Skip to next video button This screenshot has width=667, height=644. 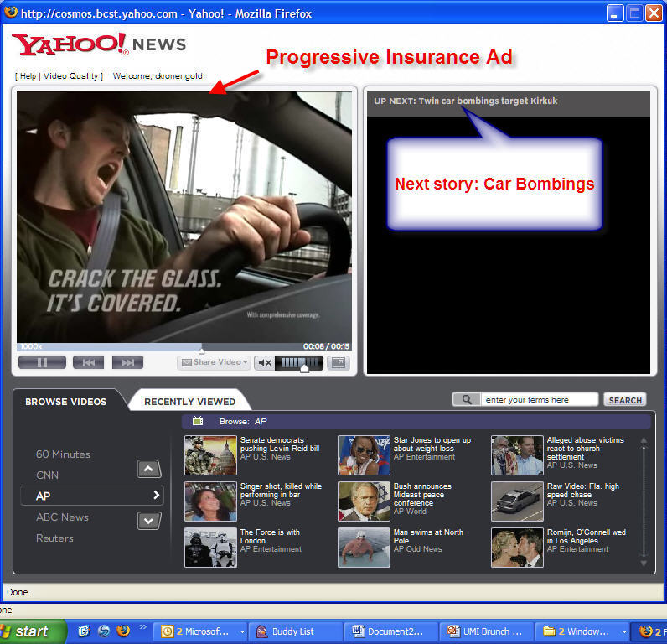pos(127,362)
